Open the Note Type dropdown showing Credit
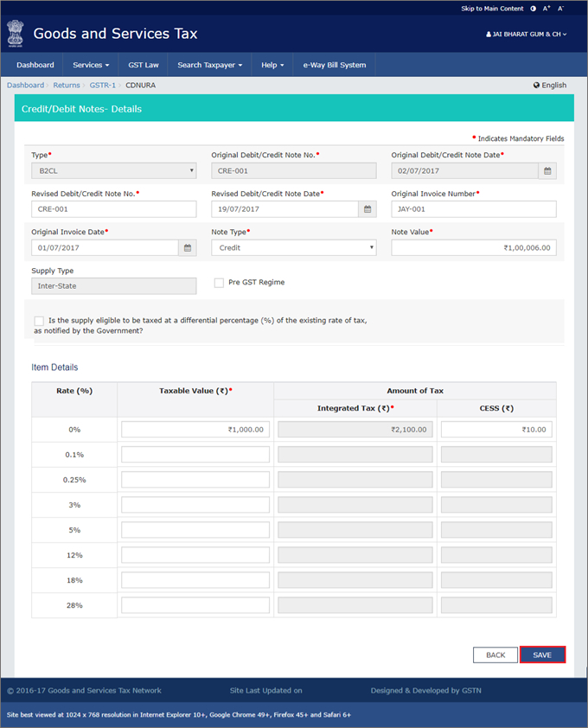588x728 pixels. click(x=294, y=248)
